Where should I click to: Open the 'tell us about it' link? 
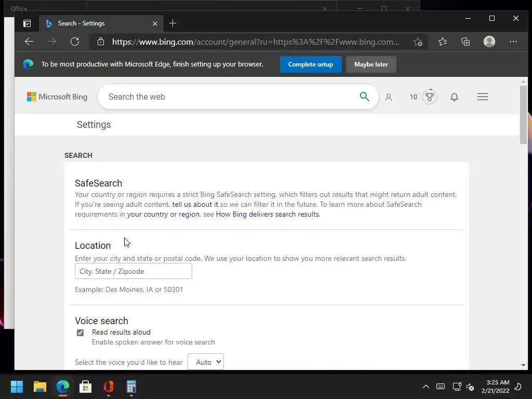pyautogui.click(x=195, y=204)
